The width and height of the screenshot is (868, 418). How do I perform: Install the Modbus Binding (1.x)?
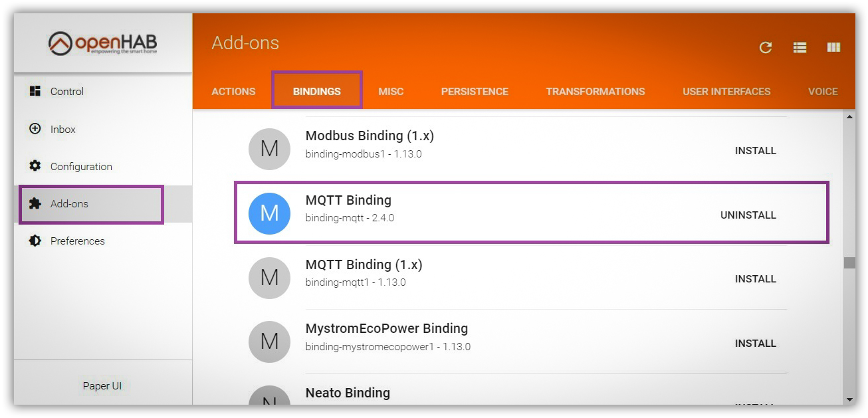click(x=756, y=151)
